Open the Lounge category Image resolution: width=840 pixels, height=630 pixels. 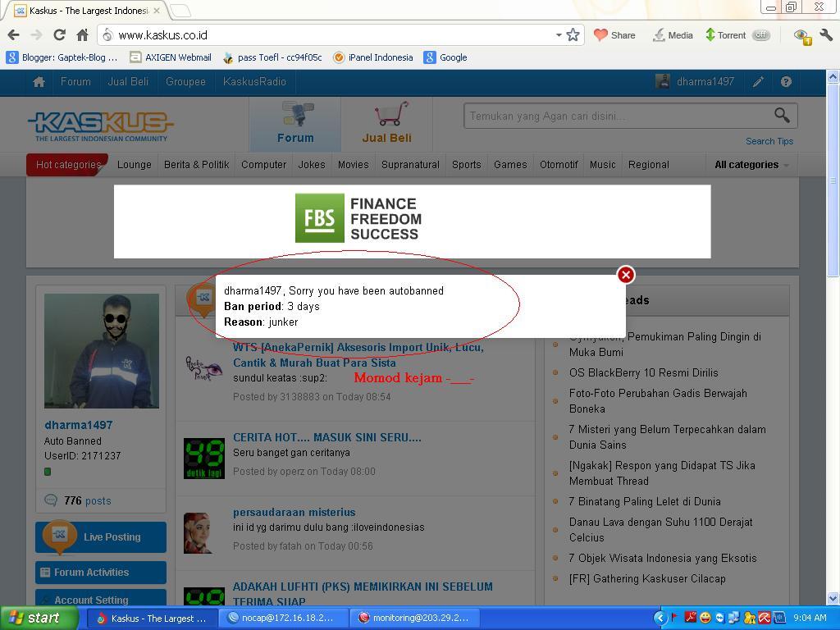(x=135, y=164)
